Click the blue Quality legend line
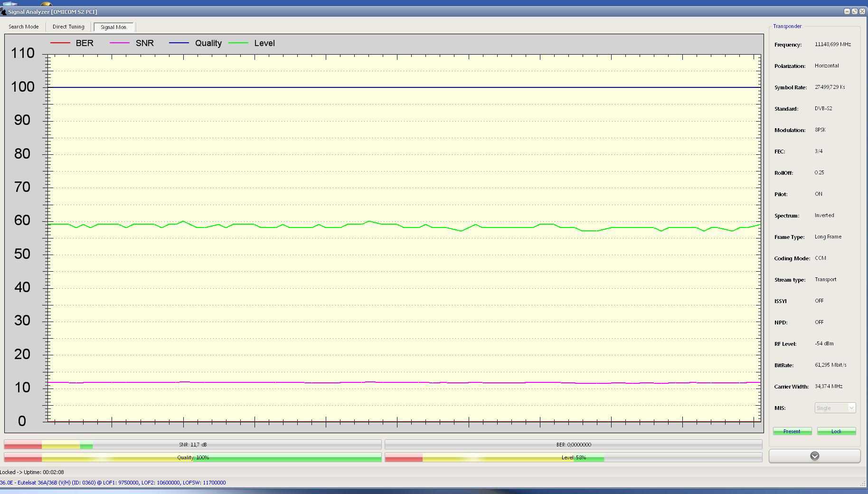 (x=179, y=43)
